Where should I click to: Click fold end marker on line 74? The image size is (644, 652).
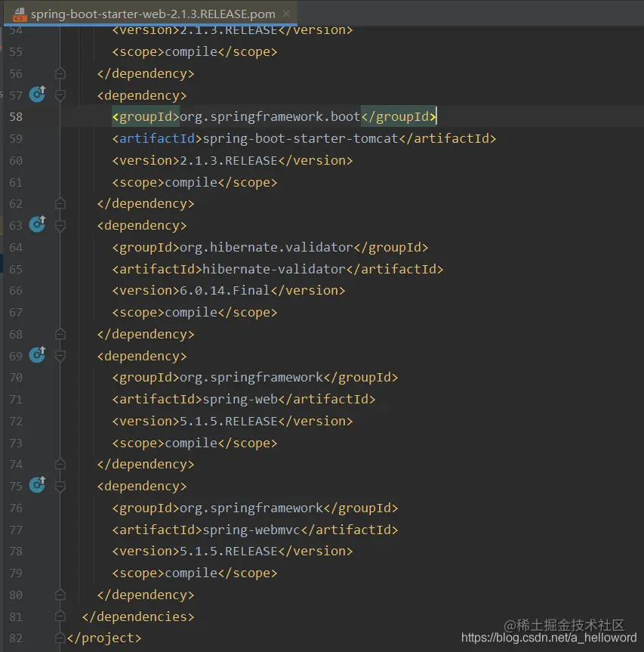tap(60, 464)
